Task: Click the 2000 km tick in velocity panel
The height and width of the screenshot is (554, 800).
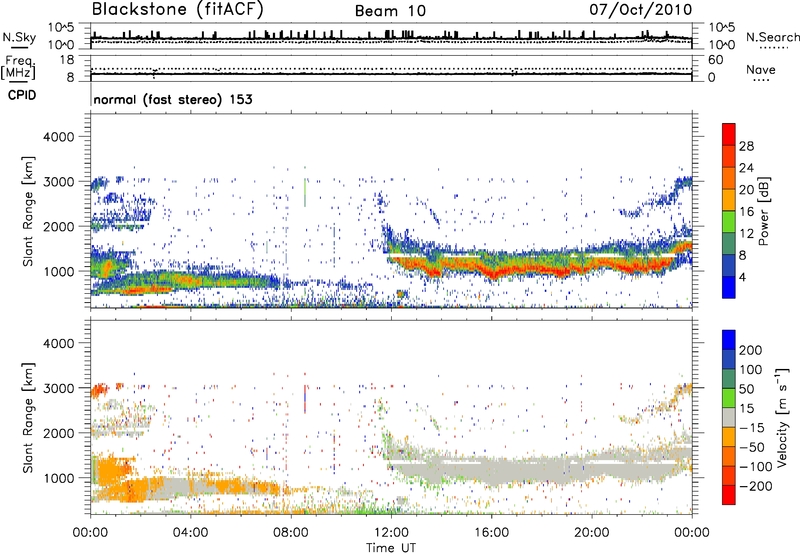Action: [x=59, y=433]
